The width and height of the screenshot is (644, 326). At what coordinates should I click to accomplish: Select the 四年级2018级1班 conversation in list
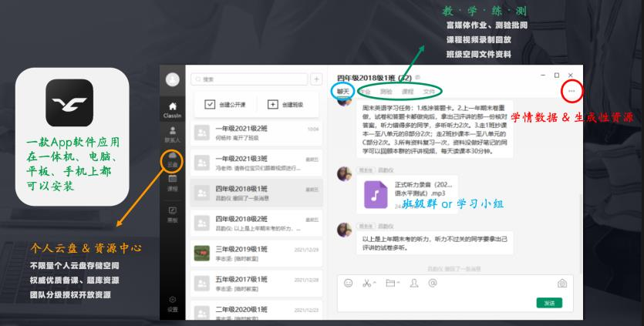click(x=256, y=193)
